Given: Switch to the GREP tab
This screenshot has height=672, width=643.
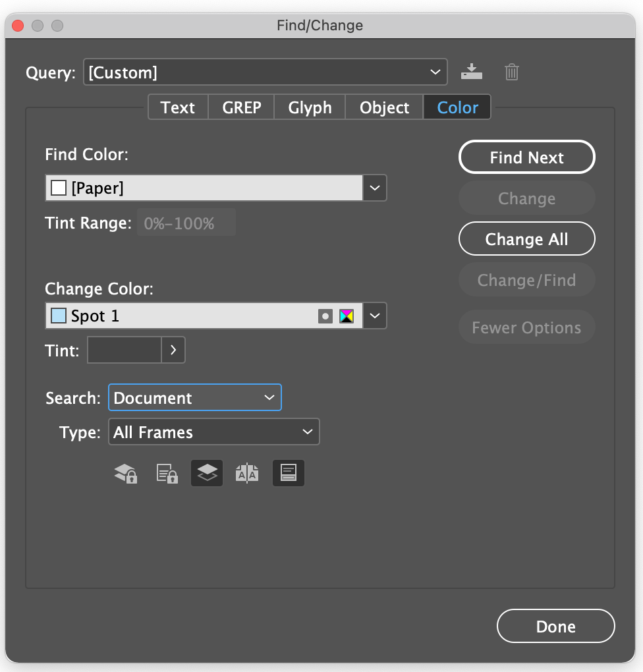Looking at the screenshot, I should click(x=240, y=107).
